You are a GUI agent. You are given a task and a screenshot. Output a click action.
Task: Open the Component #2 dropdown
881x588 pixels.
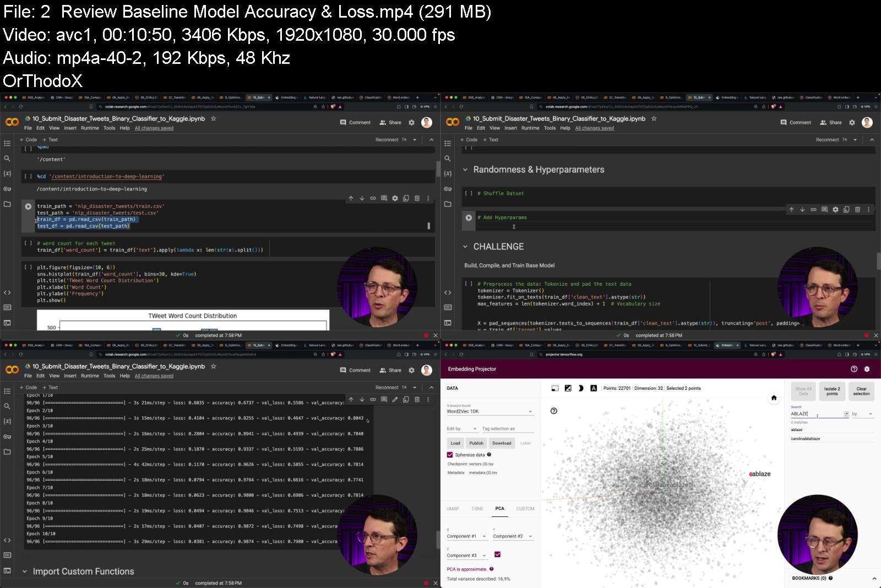point(513,536)
